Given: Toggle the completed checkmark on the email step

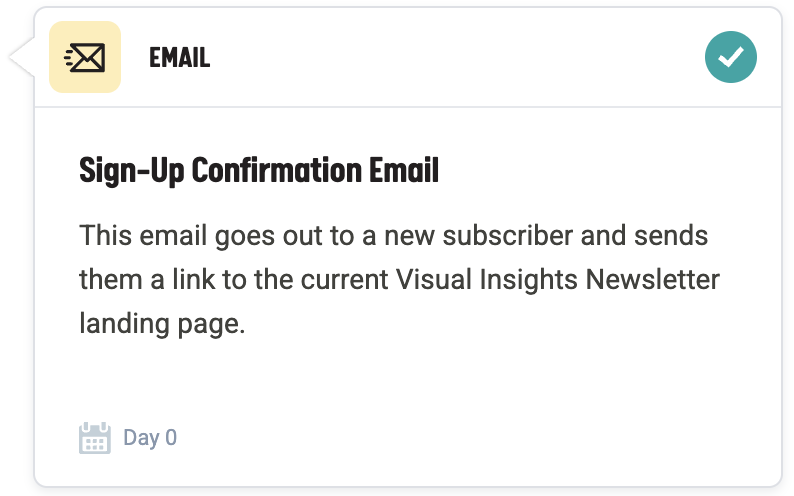Looking at the screenshot, I should click(x=730, y=57).
